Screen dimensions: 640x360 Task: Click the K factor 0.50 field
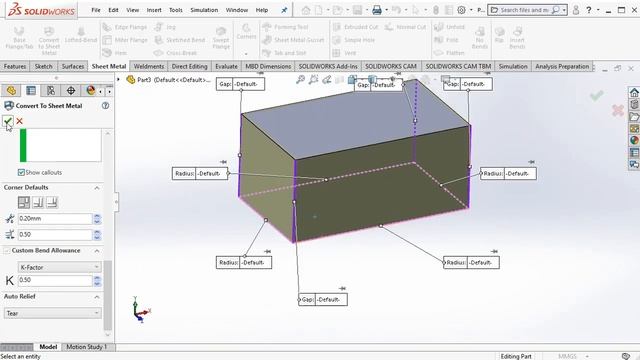[56, 280]
